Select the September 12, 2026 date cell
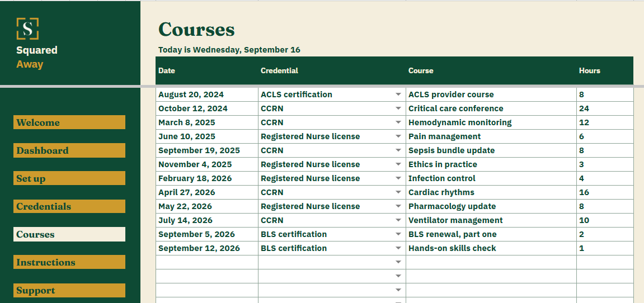Screen dimensions: 644x303 click(207, 248)
